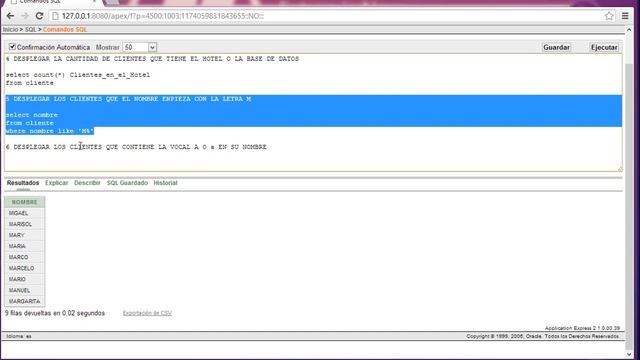Screen dimensions: 640x360
Task: Click the 'where nombre like' highlighted line
Action: point(50,131)
